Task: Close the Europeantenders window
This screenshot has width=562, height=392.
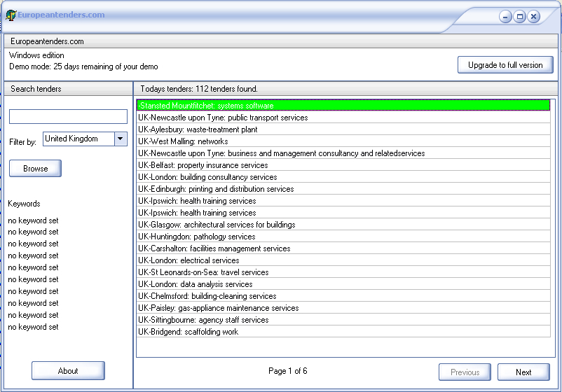Action: coord(534,17)
